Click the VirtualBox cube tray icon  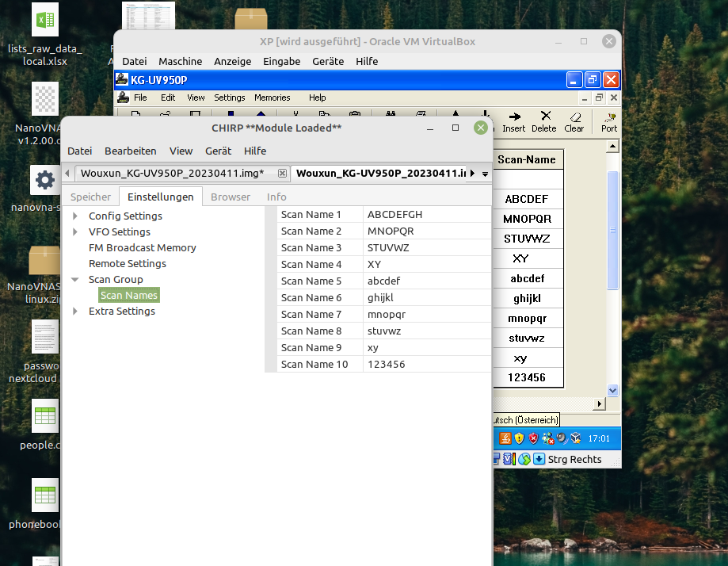(x=576, y=438)
